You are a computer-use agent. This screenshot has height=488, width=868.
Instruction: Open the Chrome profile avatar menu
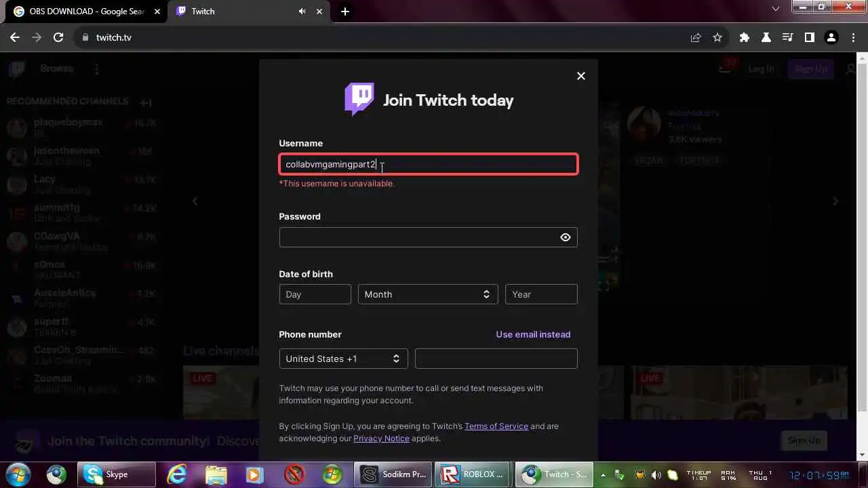831,37
